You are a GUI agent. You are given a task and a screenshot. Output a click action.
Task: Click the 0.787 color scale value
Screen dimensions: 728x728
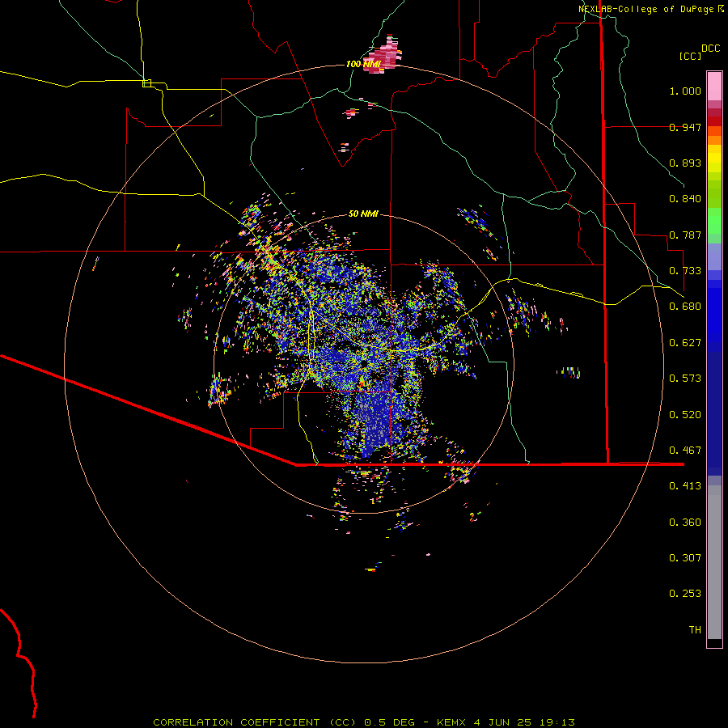[x=685, y=235]
